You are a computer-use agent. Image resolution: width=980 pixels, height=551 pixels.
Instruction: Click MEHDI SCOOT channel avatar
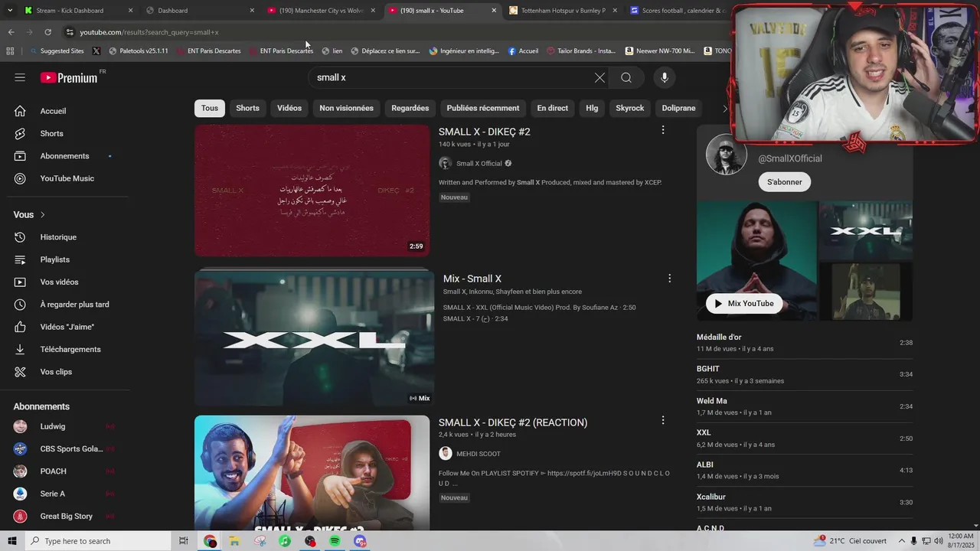pos(445,453)
